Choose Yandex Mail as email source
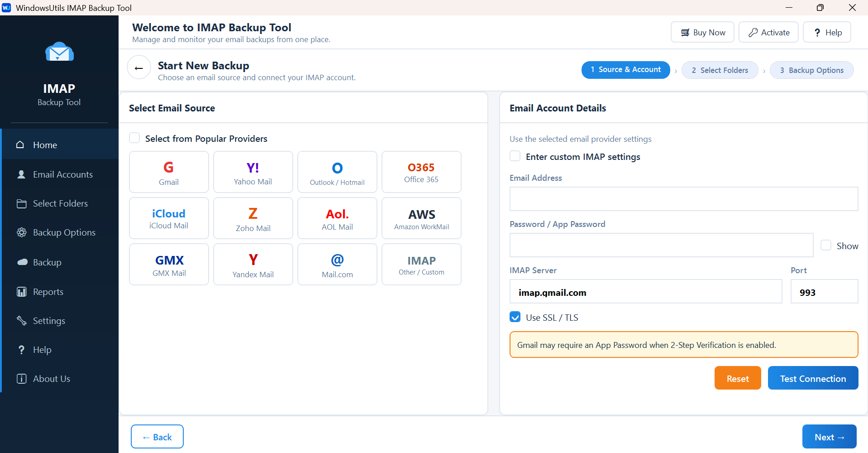The image size is (868, 453). pyautogui.click(x=253, y=265)
